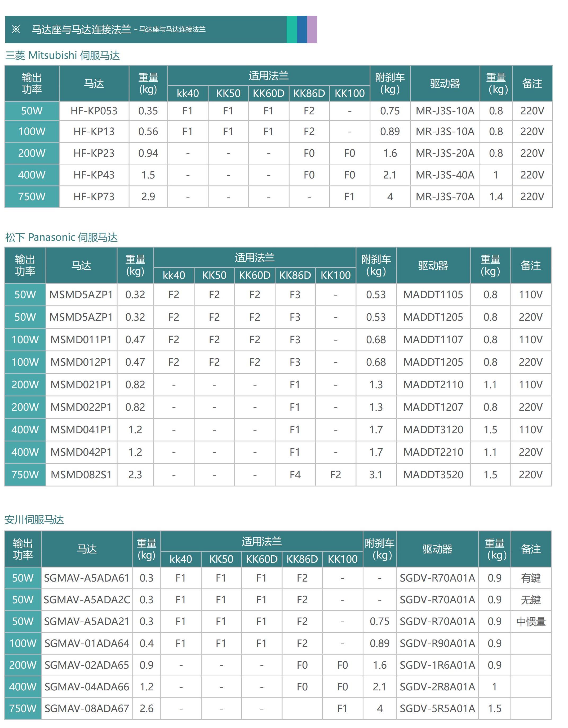
Task: Select Panasonic motor MSMD041P1
Action: [81, 429]
